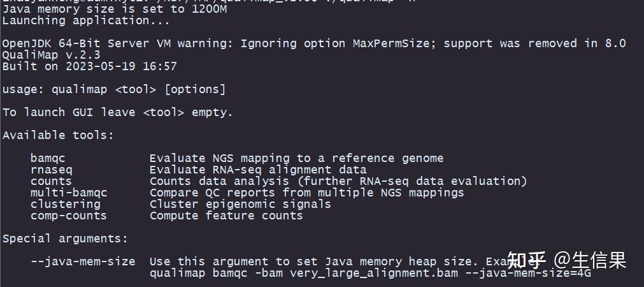Click the "Built on 2023-05-19 16:57" line

(x=90, y=66)
